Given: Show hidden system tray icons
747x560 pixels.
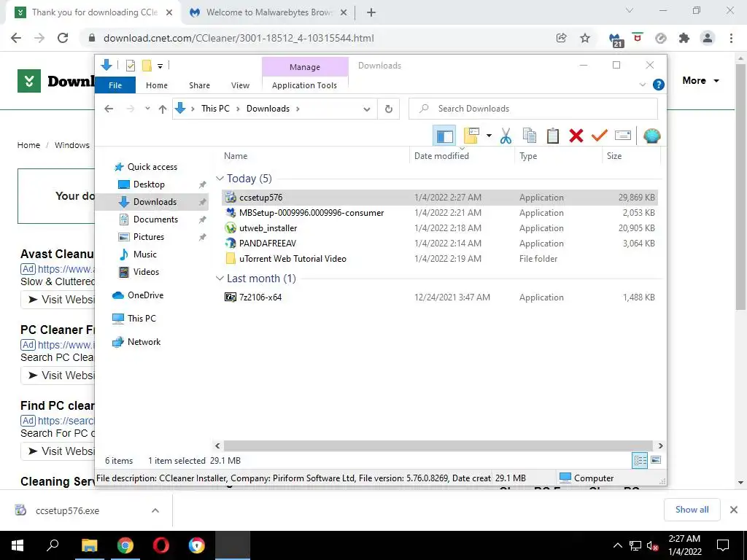Looking at the screenshot, I should [x=617, y=545].
